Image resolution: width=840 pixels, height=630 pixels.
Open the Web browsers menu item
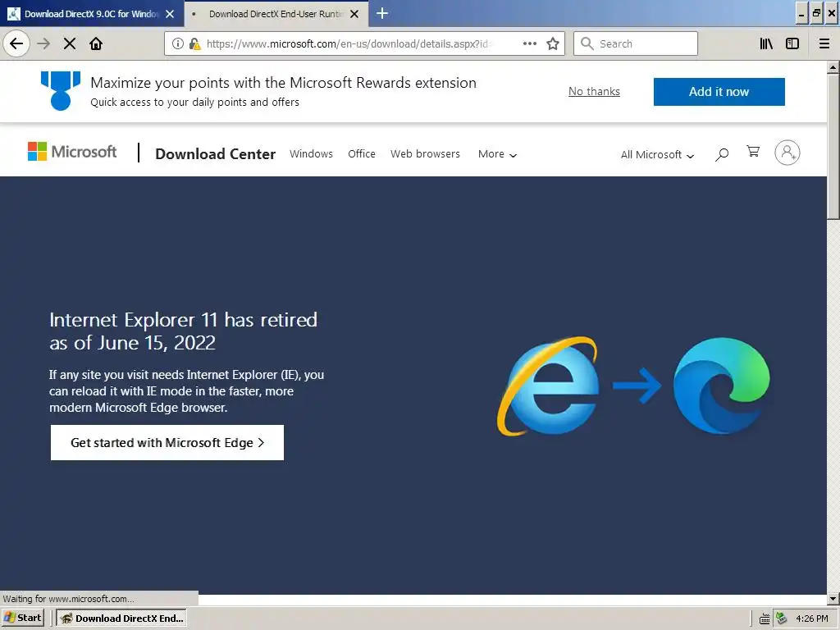click(x=425, y=153)
